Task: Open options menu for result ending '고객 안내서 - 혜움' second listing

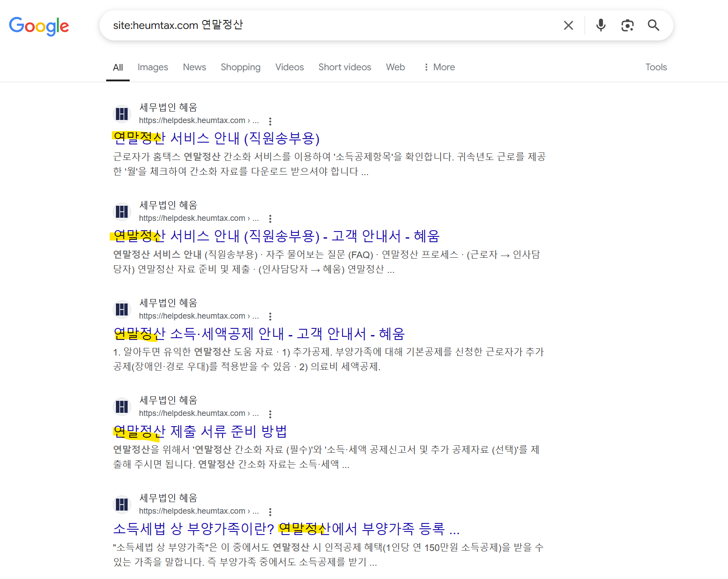Action: (270, 219)
